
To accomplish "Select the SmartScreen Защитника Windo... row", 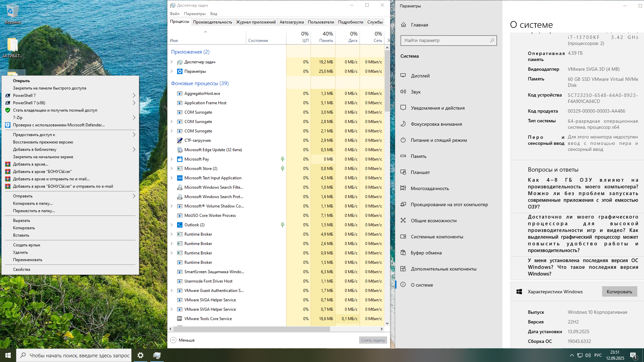I will coord(277,271).
